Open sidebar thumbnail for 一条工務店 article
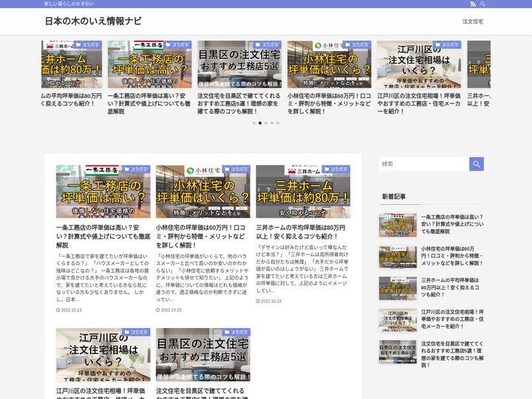The height and width of the screenshot is (399, 532). (x=398, y=225)
